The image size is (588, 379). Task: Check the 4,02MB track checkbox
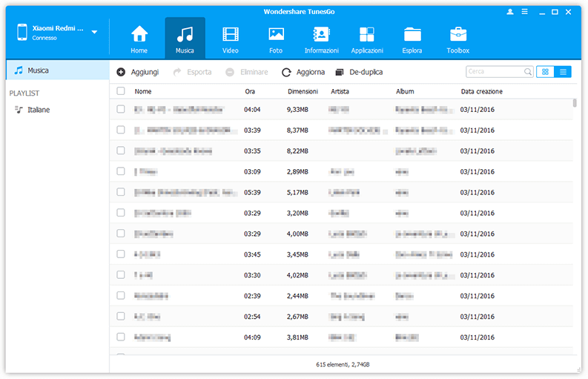pyautogui.click(x=121, y=274)
